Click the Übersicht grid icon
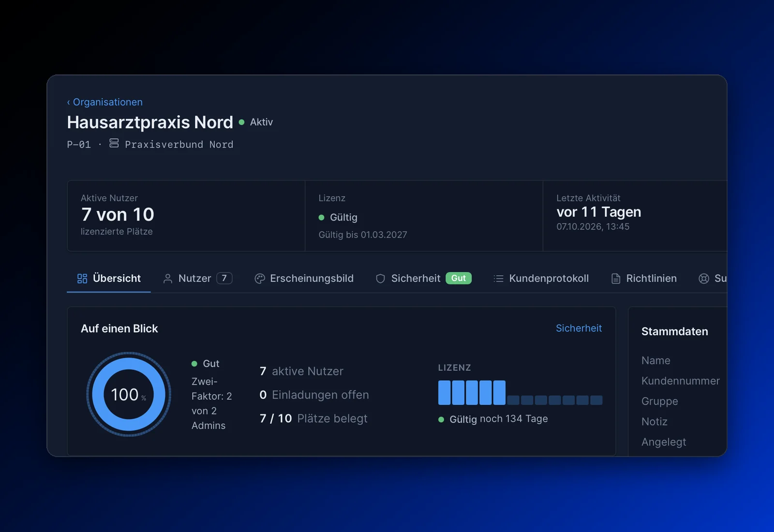 click(x=82, y=279)
